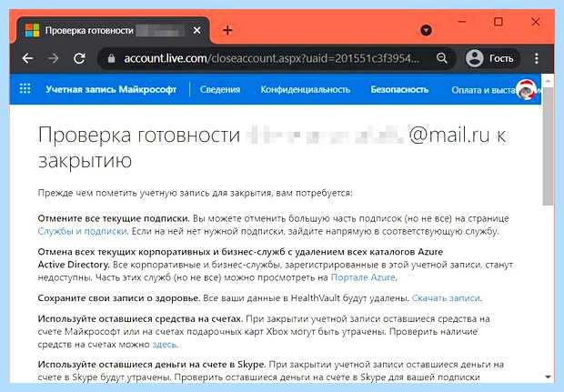Follow the Службы и подписки link
The height and width of the screenshot is (392, 564).
point(83,231)
